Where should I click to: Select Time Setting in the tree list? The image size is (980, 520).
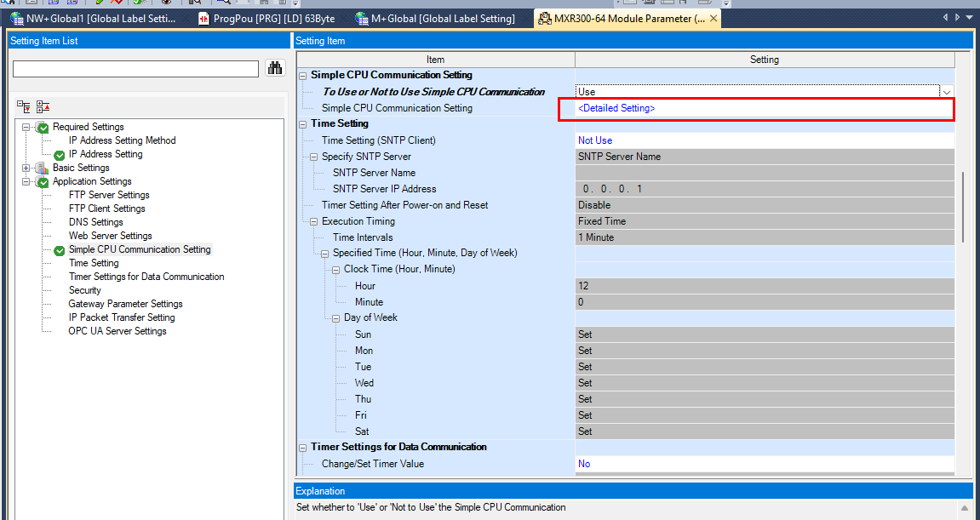pyautogui.click(x=93, y=263)
